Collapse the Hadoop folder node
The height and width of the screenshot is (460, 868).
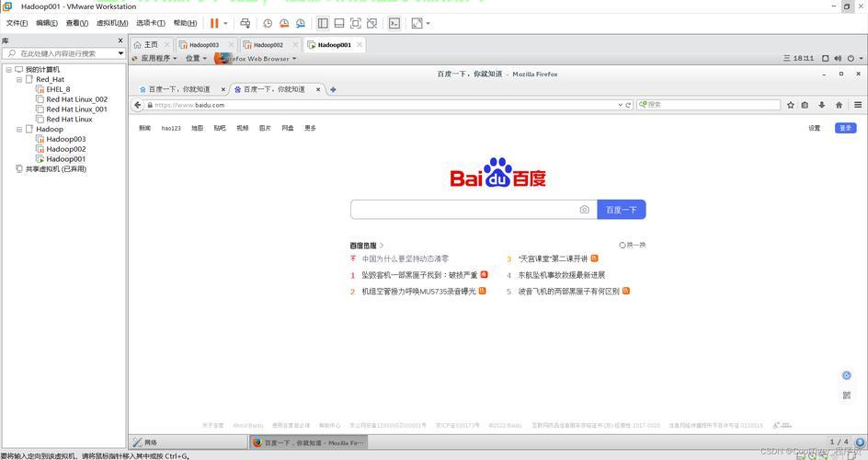tap(18, 130)
